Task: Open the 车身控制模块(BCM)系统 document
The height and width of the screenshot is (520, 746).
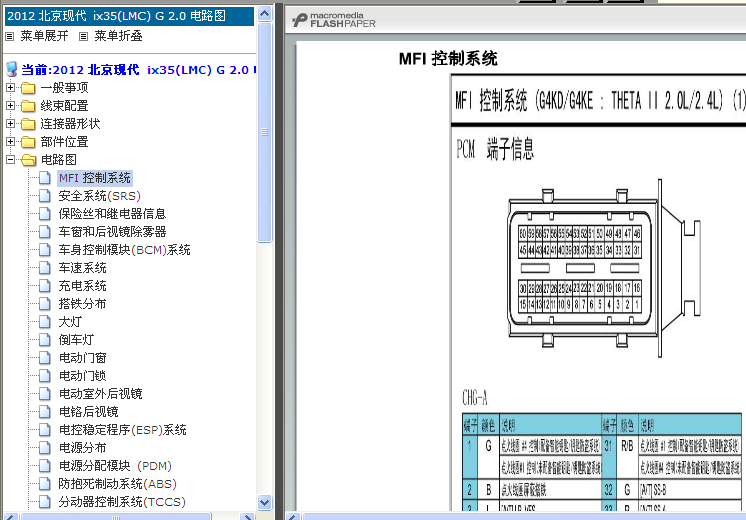Action: tap(124, 250)
